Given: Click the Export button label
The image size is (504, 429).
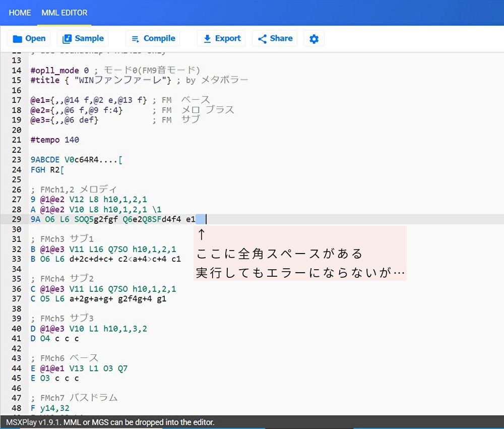Looking at the screenshot, I should (x=228, y=38).
